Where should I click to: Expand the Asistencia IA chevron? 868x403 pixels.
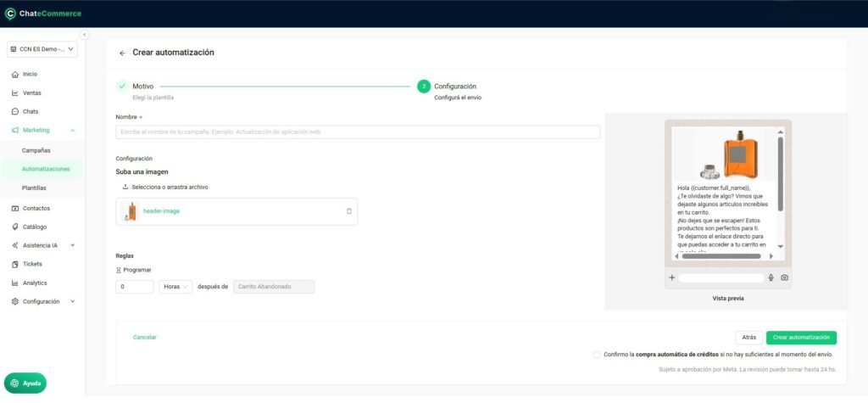[x=73, y=245]
